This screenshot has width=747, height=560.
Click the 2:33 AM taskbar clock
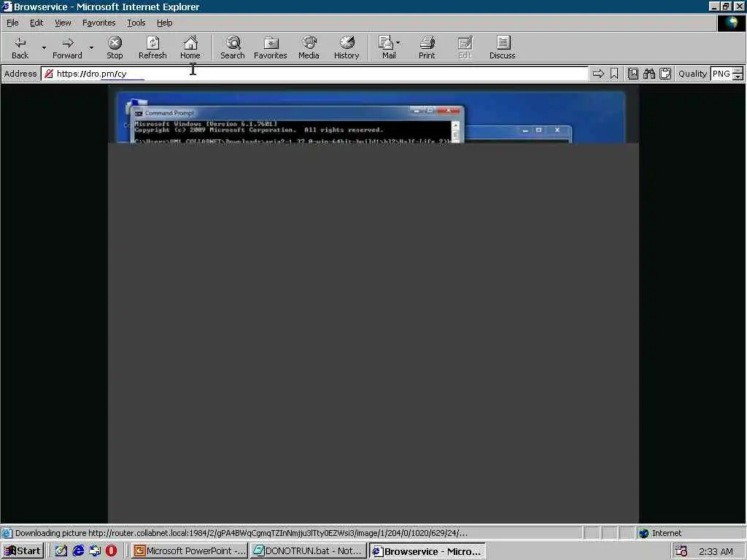[x=716, y=551]
